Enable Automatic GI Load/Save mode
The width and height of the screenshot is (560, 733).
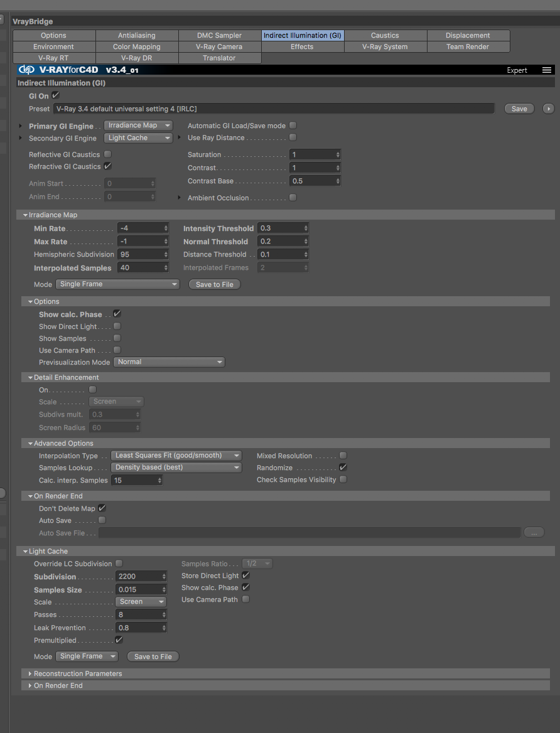click(293, 126)
